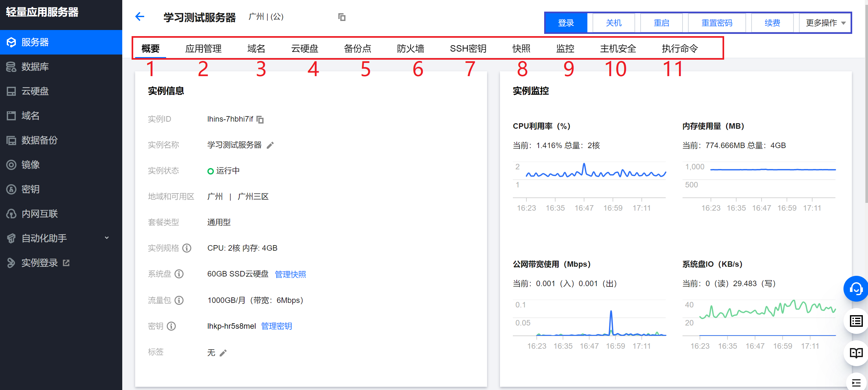Open the 管理快照 link

[290, 275]
